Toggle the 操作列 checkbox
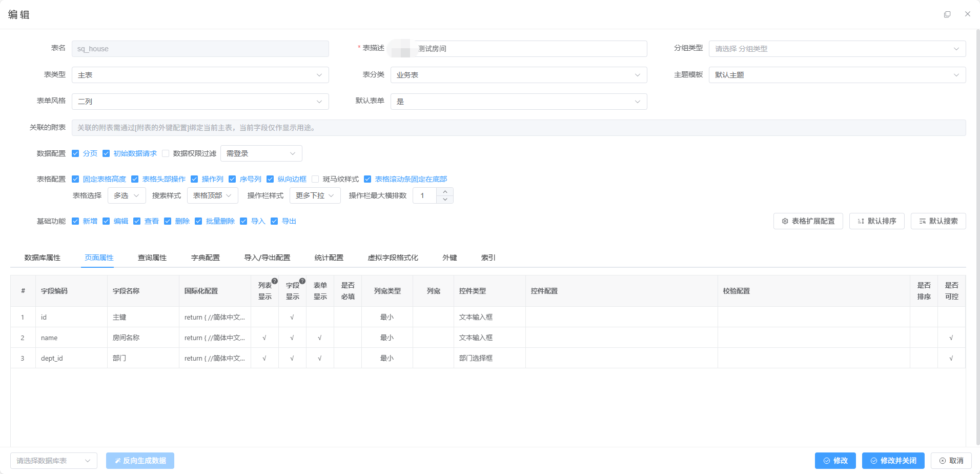 click(194, 179)
